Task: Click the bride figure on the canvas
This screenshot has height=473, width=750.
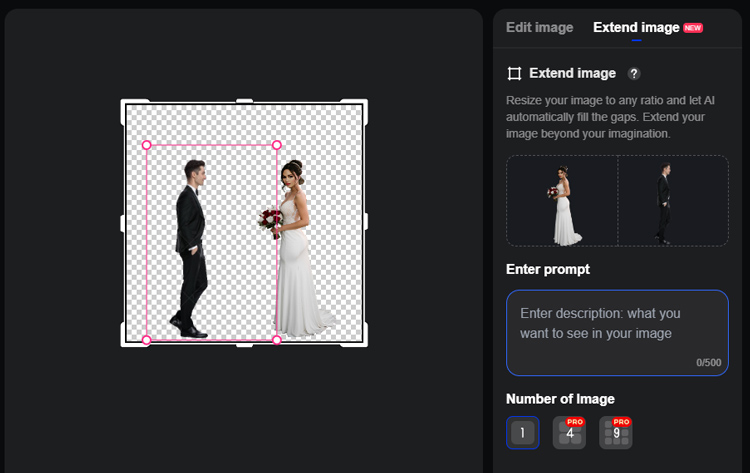Action: click(296, 249)
